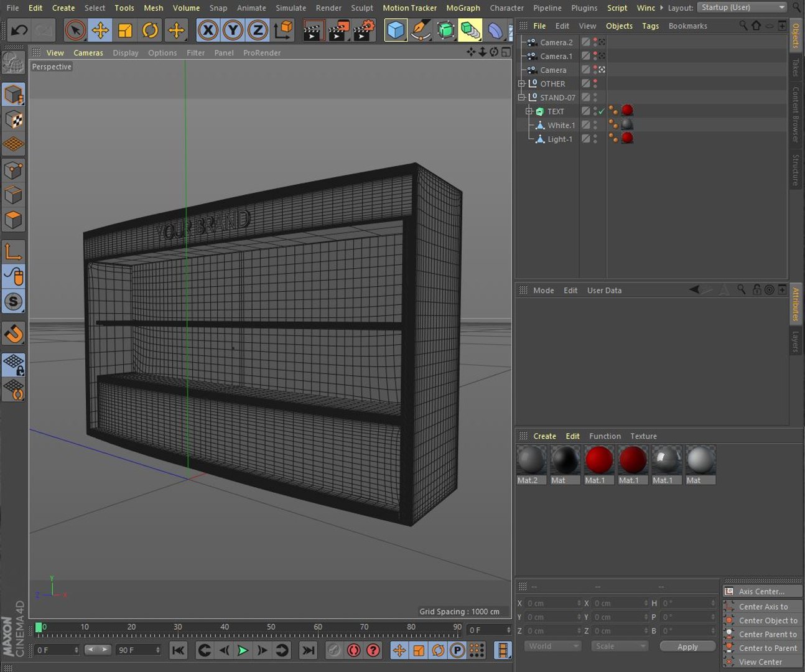Image resolution: width=805 pixels, height=672 pixels.
Task: Click the Apply button in coordinates panel
Action: coord(687,647)
